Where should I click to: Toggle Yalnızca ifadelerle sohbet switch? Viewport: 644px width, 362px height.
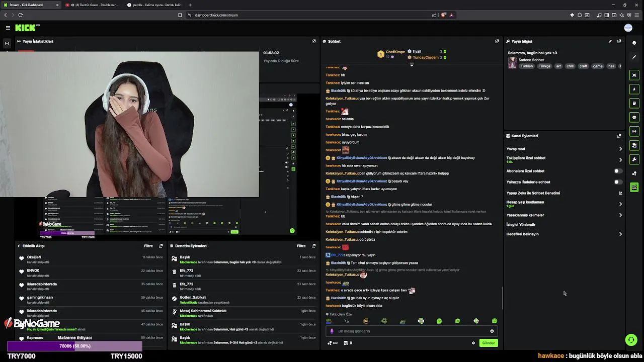[618, 182]
